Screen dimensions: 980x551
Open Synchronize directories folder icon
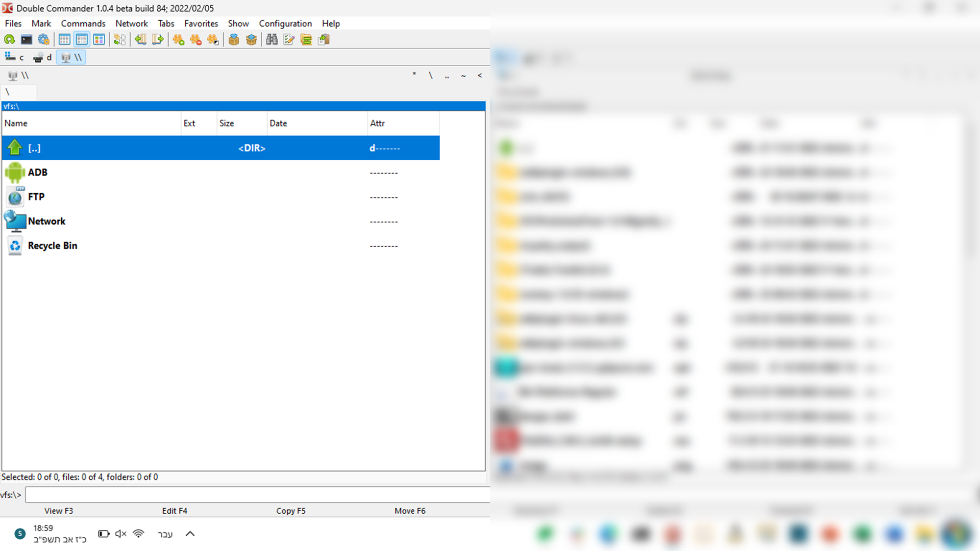(306, 40)
